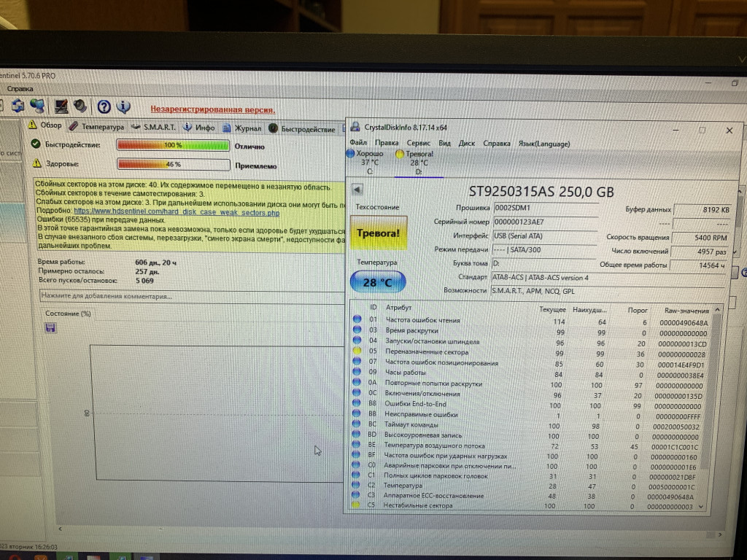Click the blue dot next to 0C Включения/отключения
Screen dimensions: 747x560
[356, 393]
